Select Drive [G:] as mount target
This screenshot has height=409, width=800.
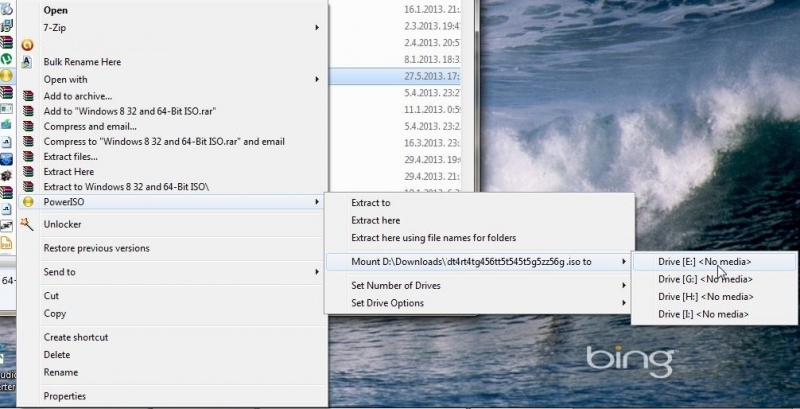pos(704,279)
